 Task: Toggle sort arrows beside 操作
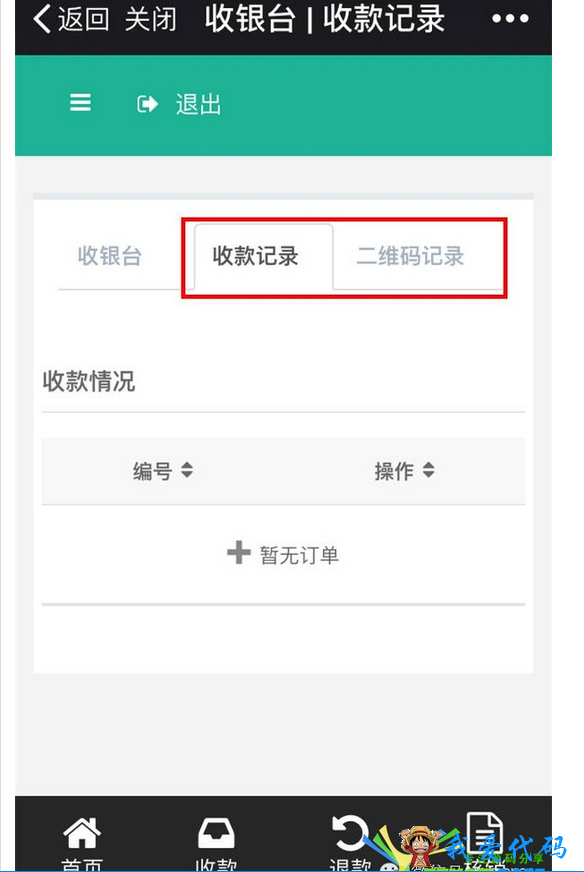pos(428,470)
